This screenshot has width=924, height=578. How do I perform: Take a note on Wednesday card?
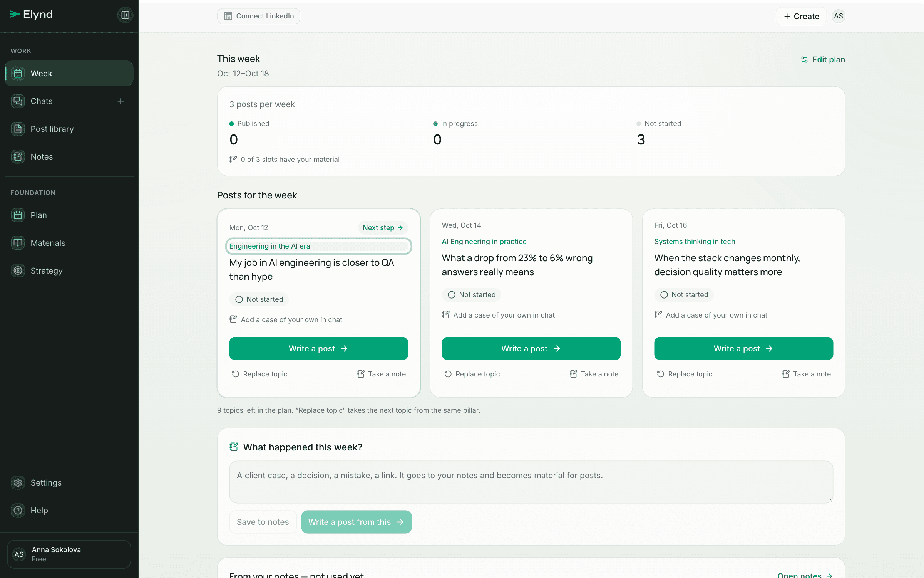pos(594,374)
